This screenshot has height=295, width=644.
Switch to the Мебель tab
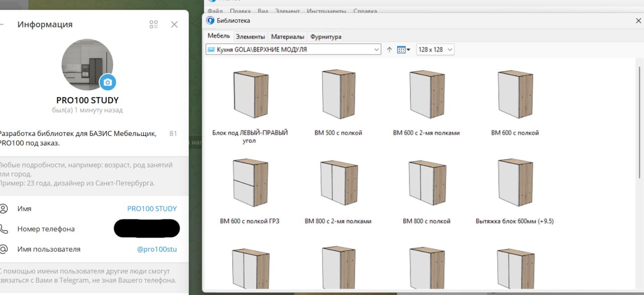219,36
